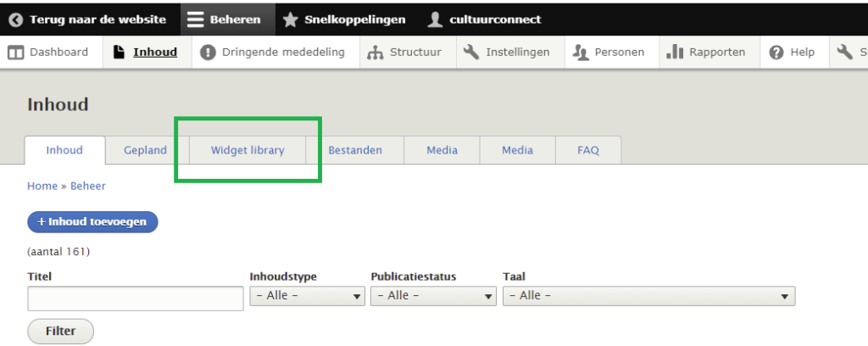The height and width of the screenshot is (346, 868).
Task: Open the Help question mark icon
Action: point(776,53)
